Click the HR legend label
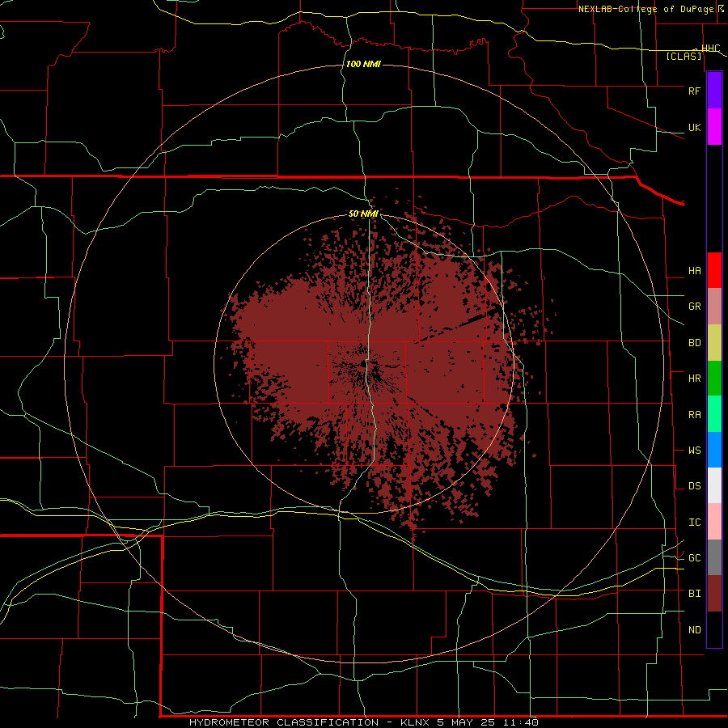The height and width of the screenshot is (728, 728). (x=694, y=379)
